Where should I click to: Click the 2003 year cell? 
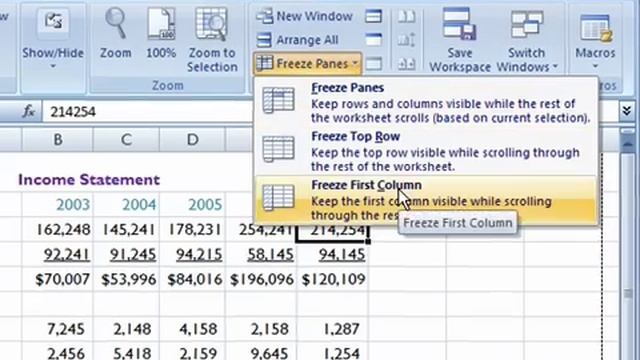58,204
